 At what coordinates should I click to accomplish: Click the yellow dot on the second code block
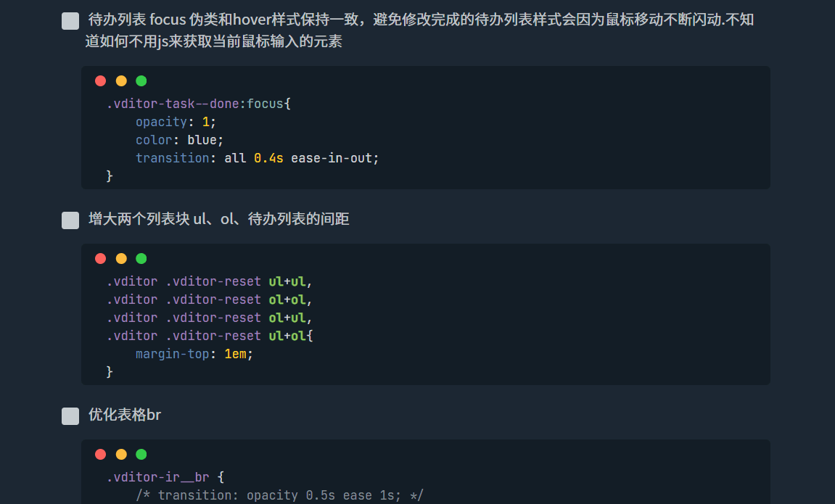pyautogui.click(x=120, y=258)
